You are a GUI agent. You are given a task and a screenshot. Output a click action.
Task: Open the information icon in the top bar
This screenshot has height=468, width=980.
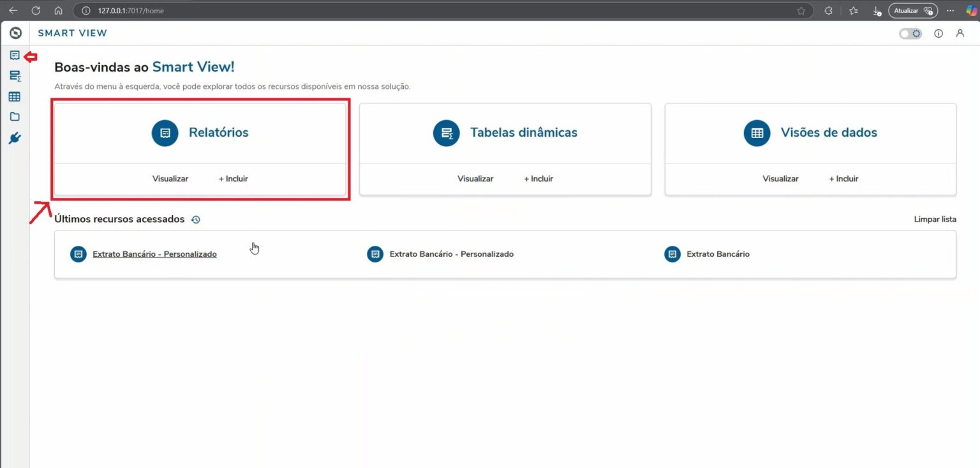939,33
